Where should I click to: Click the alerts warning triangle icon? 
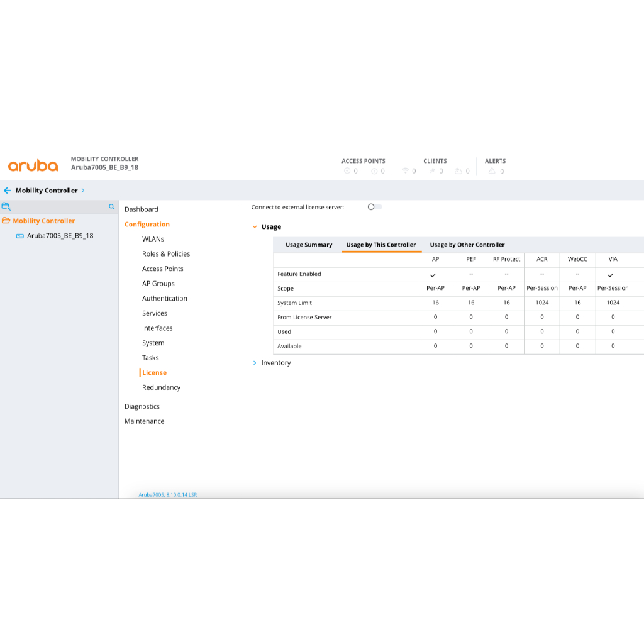pos(492,171)
